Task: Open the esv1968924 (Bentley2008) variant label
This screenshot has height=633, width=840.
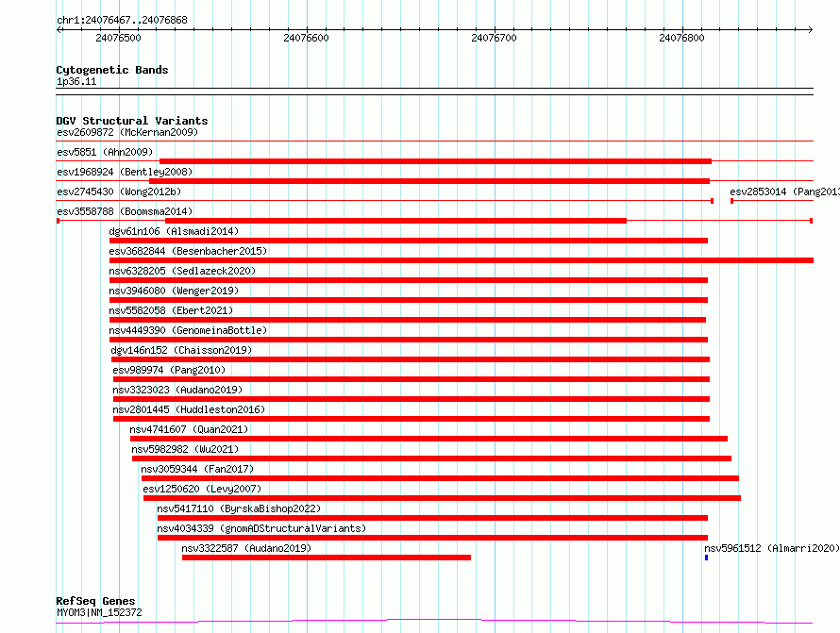Action: coord(125,172)
